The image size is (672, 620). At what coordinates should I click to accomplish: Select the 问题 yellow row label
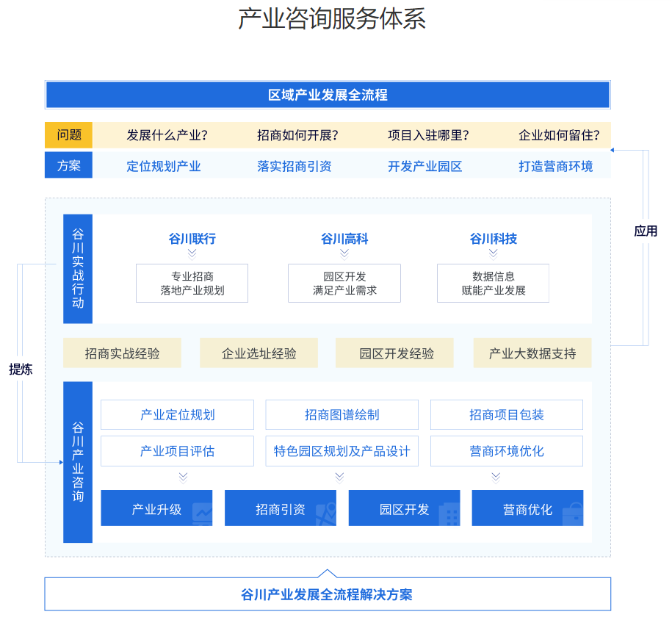[69, 135]
